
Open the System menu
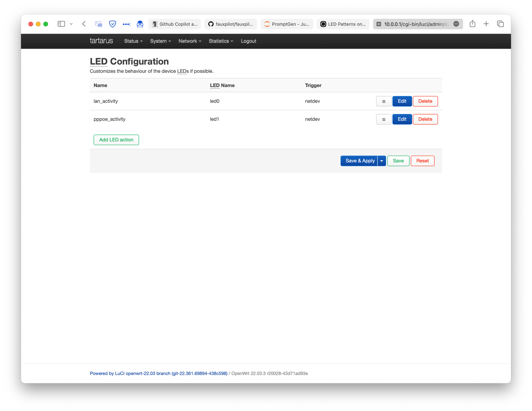pyautogui.click(x=161, y=41)
